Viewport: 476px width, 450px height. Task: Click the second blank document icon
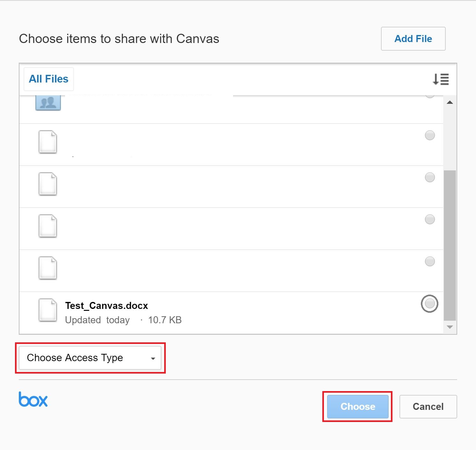tap(48, 184)
